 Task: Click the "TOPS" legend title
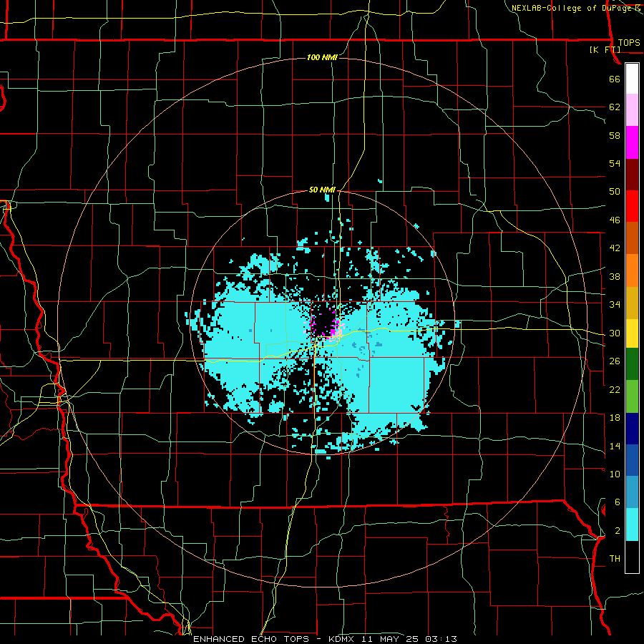click(629, 43)
